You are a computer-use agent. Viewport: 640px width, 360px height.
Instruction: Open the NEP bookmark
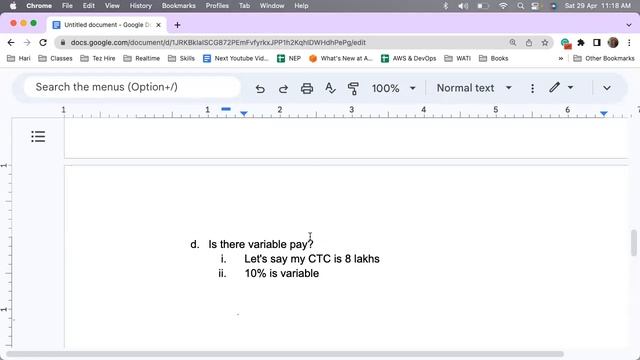[x=289, y=59]
